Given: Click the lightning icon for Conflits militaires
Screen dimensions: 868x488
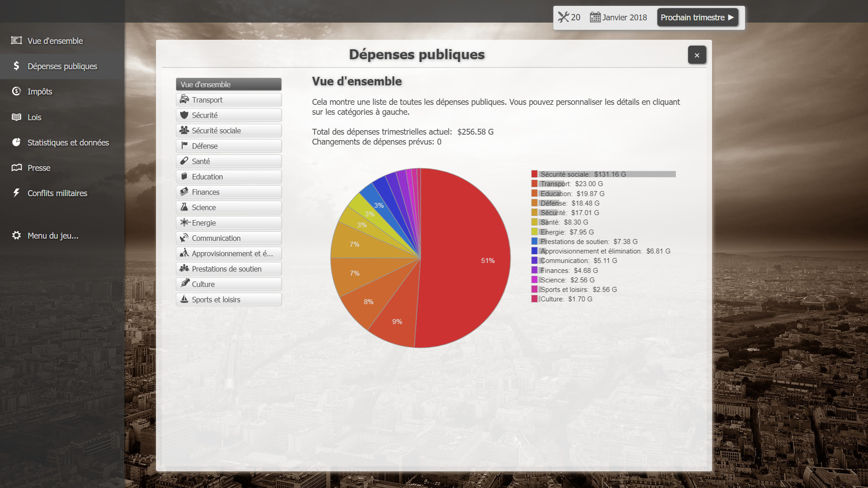Looking at the screenshot, I should [16, 192].
